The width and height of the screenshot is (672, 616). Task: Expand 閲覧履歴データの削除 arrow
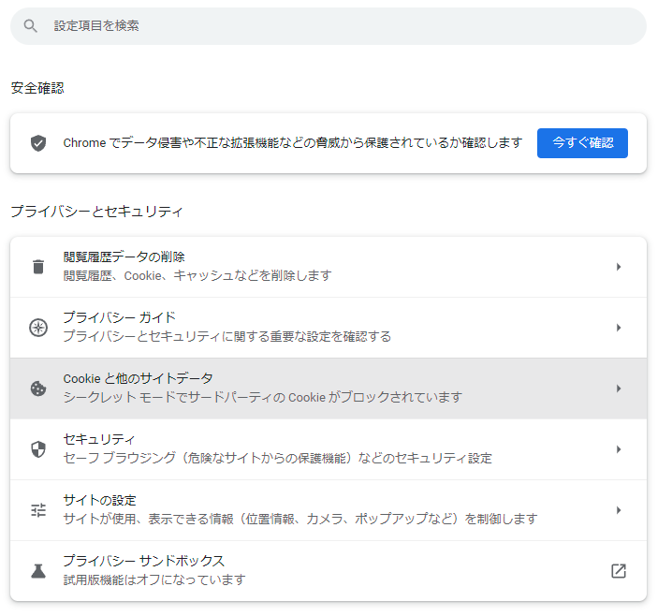(x=619, y=267)
